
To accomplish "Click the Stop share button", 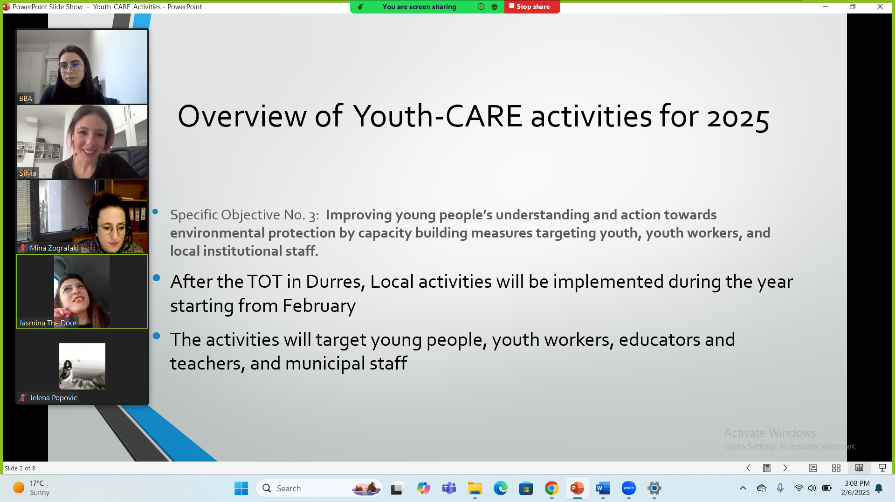I will (530, 7).
